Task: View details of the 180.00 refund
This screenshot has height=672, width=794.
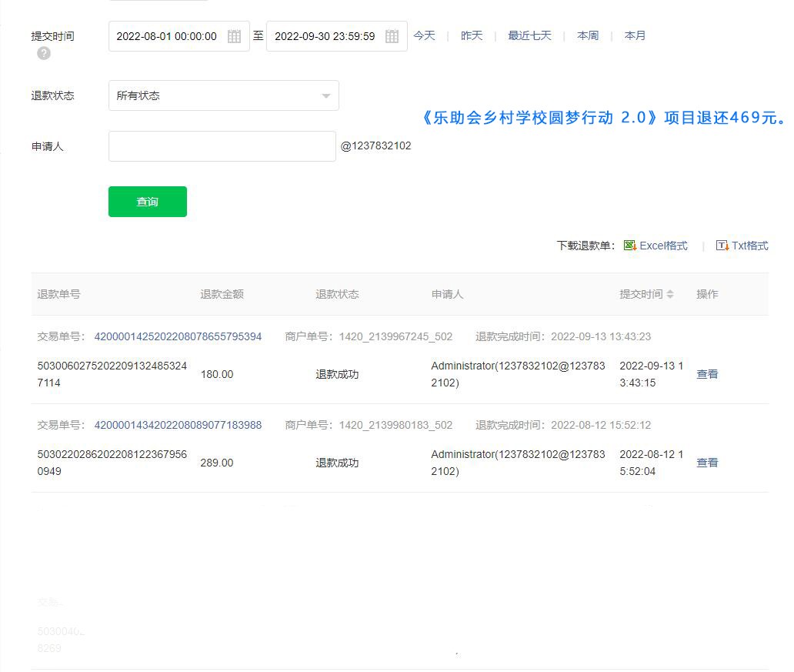Action: click(x=707, y=374)
